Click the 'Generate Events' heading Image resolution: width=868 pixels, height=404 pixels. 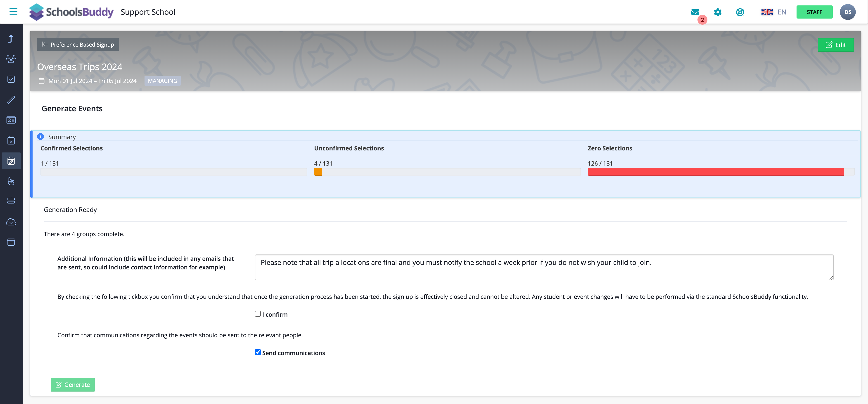pyautogui.click(x=72, y=109)
